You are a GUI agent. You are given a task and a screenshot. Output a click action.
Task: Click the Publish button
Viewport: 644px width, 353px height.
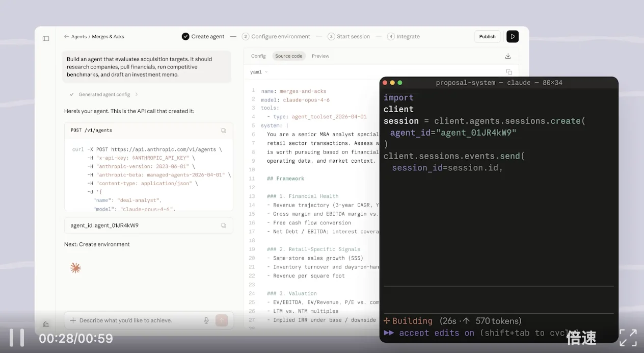(487, 37)
